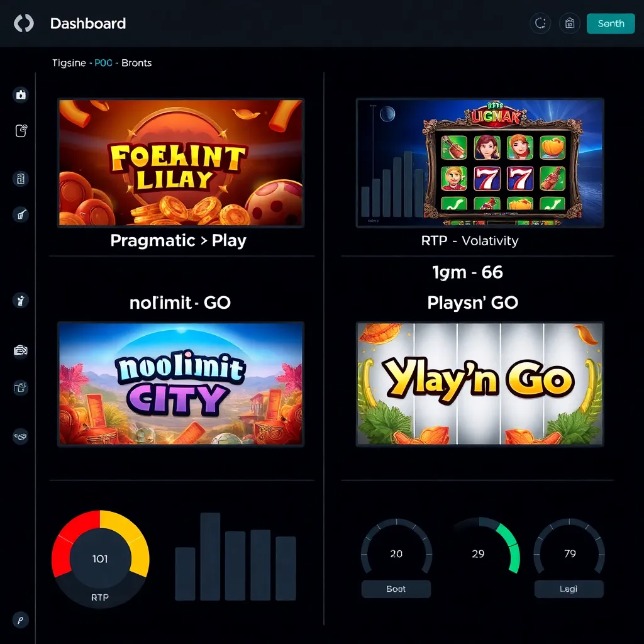Open the Ylay'n Go game thumbnail
This screenshot has height=644, width=644.
click(x=480, y=384)
